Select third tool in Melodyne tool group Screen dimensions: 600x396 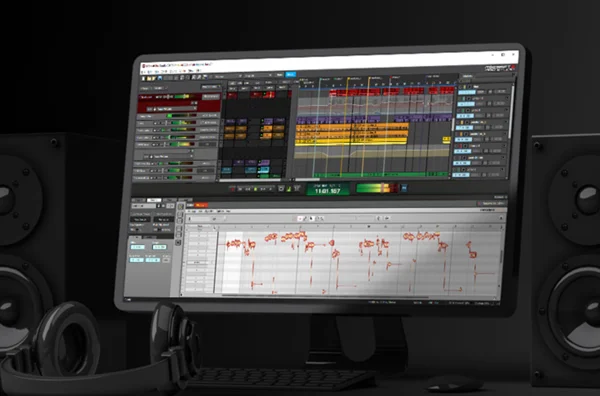pyautogui.click(x=311, y=218)
